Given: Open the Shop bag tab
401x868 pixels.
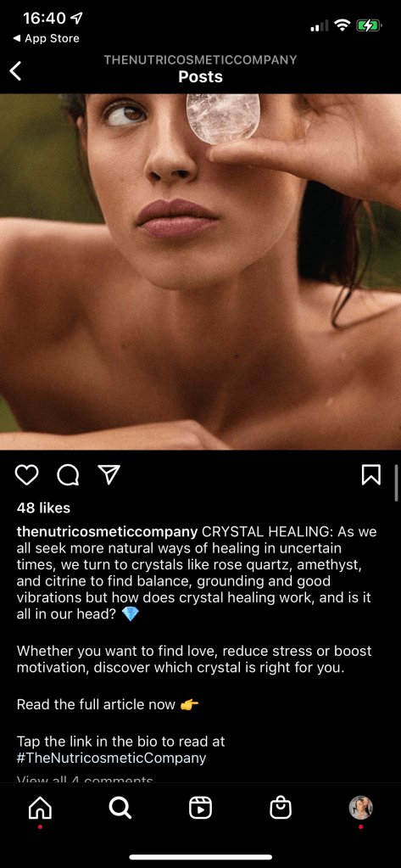Looking at the screenshot, I should point(281,809).
